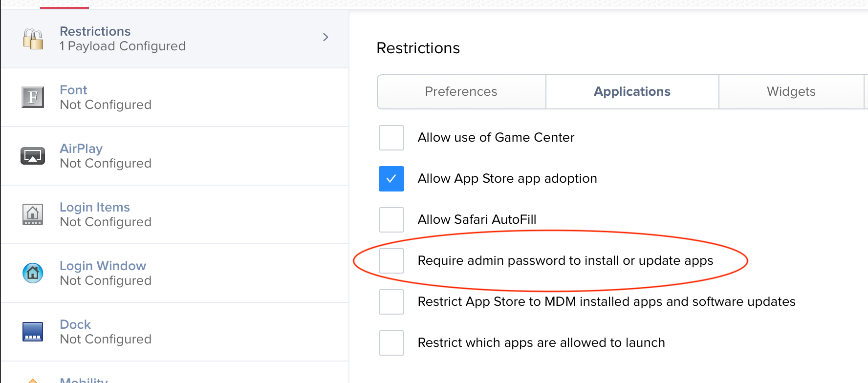Check Require admin password to install apps
The height and width of the screenshot is (383, 868).
tap(391, 261)
